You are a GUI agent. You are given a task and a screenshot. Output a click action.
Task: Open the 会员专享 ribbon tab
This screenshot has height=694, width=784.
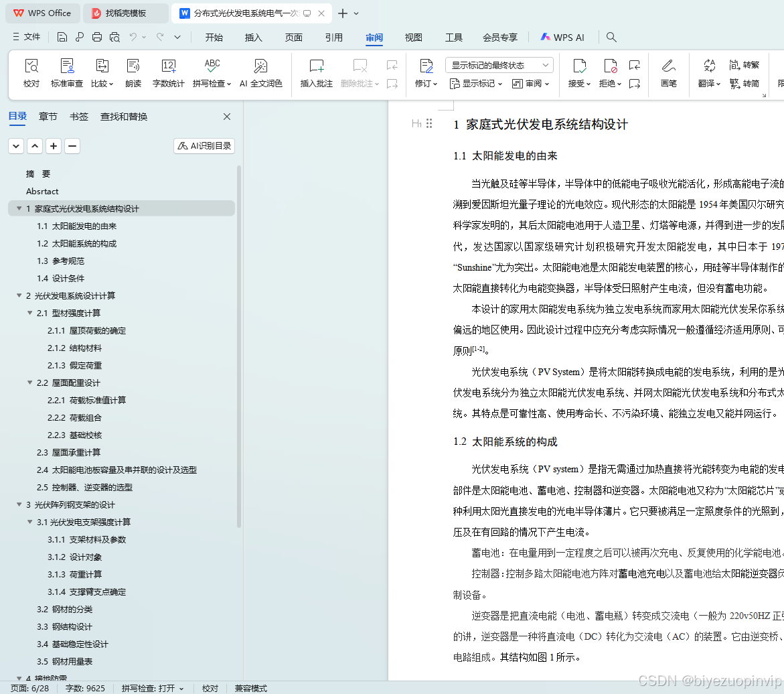click(x=500, y=38)
